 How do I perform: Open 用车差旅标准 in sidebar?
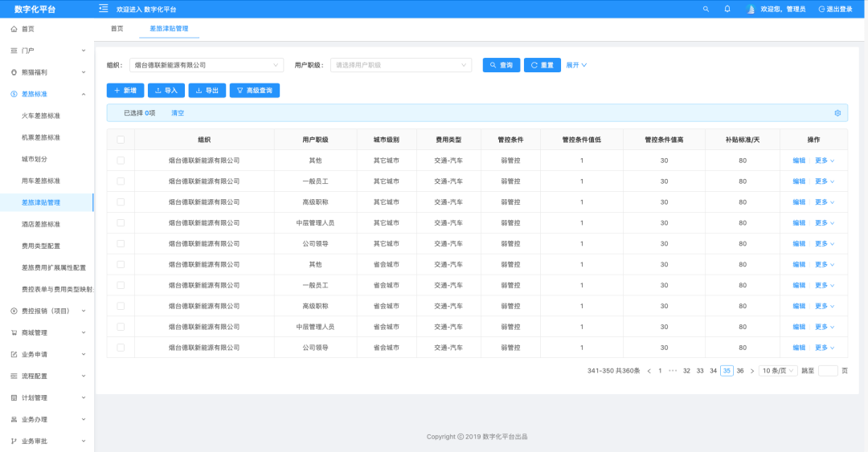click(41, 181)
